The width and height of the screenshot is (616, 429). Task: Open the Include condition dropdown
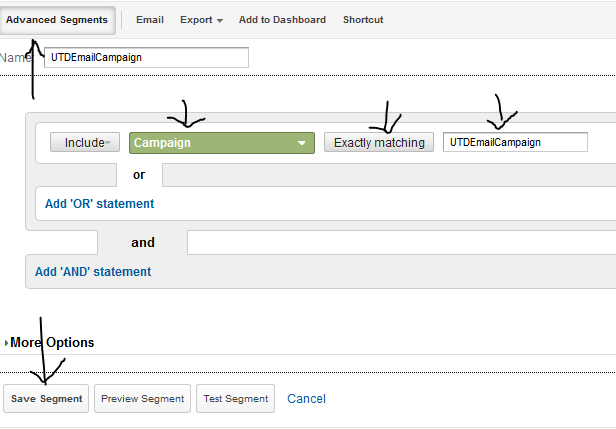85,143
